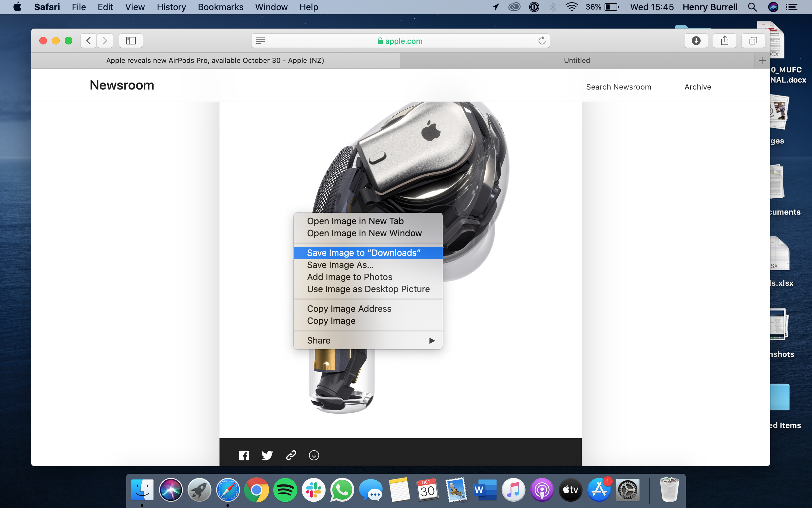Open Spotlight search in the menu bar
Image resolution: width=812 pixels, height=508 pixels.
coord(752,7)
